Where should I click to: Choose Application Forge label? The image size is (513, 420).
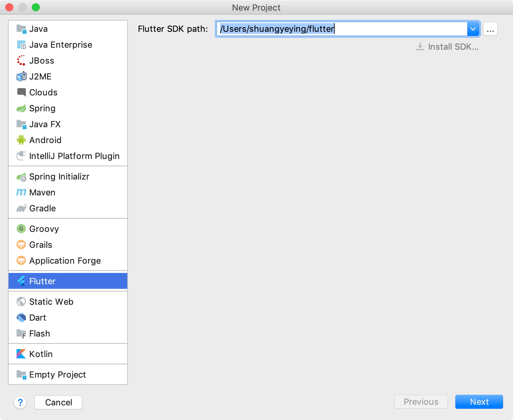point(65,261)
